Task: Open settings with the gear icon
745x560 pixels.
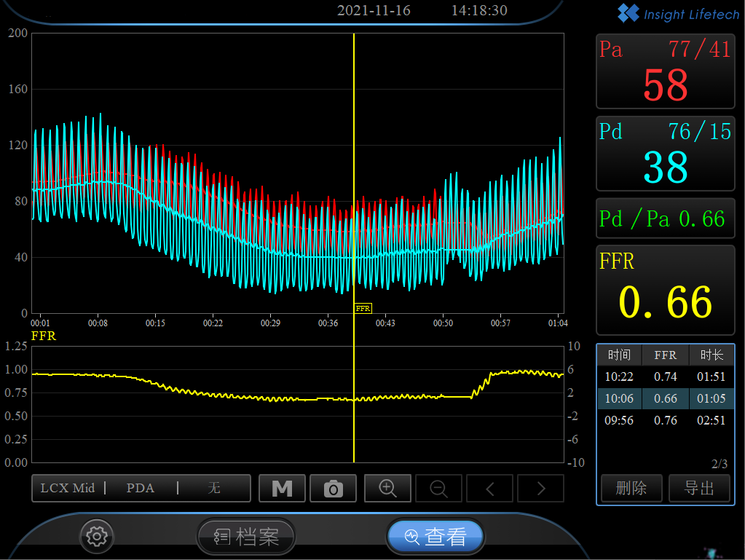Action: [96, 537]
